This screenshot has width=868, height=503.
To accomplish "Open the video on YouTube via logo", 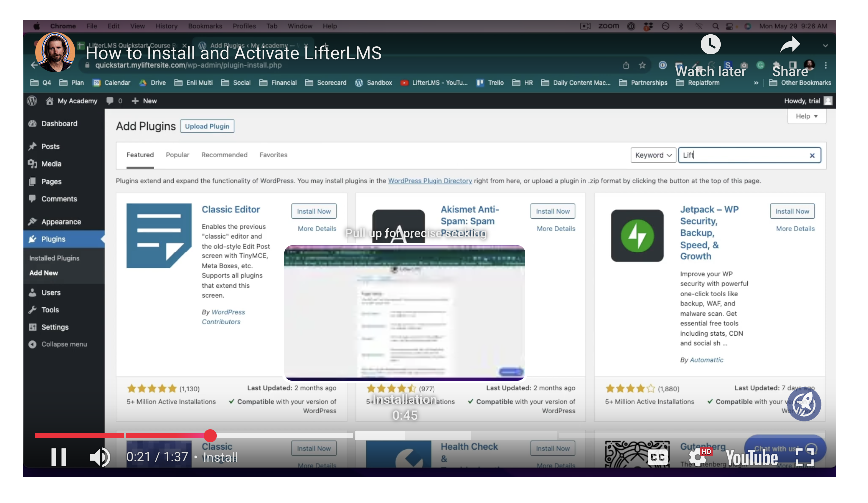I will [x=751, y=458].
